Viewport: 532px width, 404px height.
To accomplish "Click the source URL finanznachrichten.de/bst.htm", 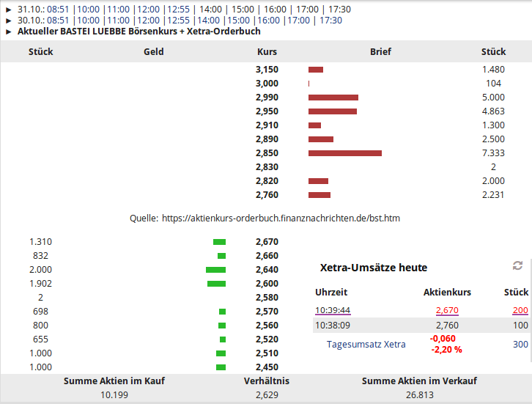I will pyautogui.click(x=281, y=218).
